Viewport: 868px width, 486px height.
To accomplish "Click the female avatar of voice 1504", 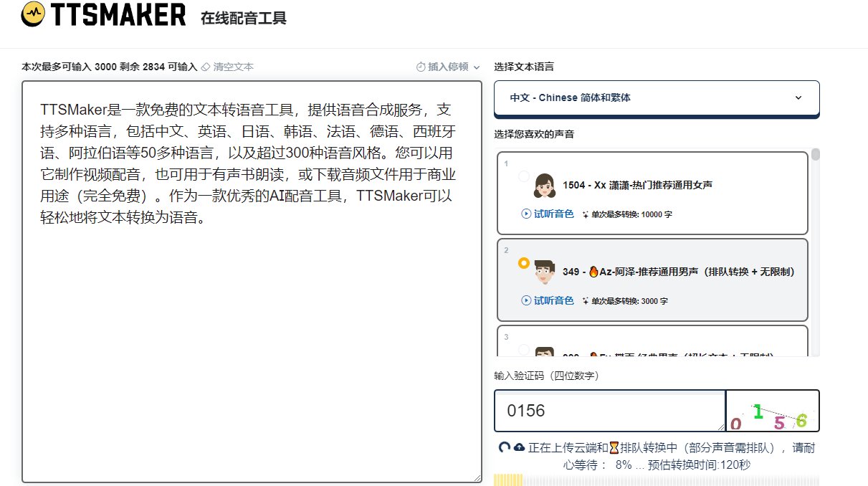I will click(545, 186).
